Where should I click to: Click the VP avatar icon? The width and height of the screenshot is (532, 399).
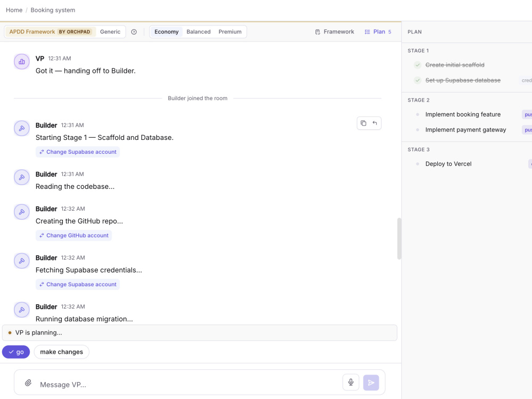pos(22,62)
